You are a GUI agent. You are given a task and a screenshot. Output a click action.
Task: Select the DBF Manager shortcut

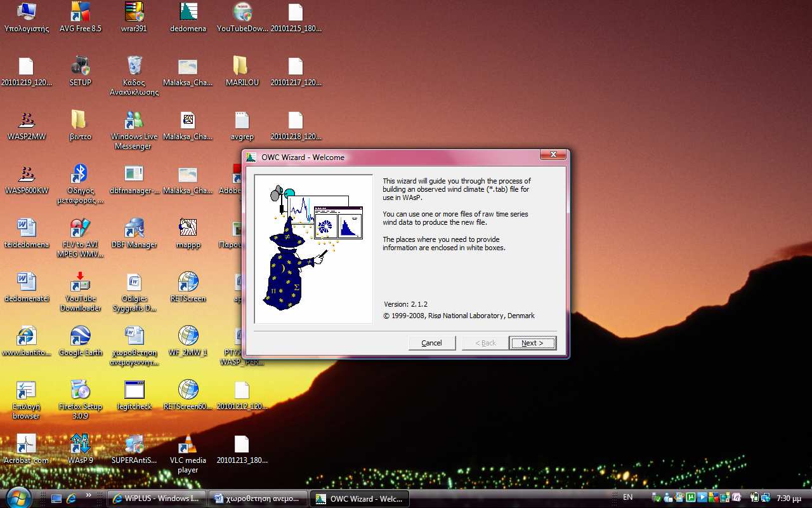[x=134, y=234]
